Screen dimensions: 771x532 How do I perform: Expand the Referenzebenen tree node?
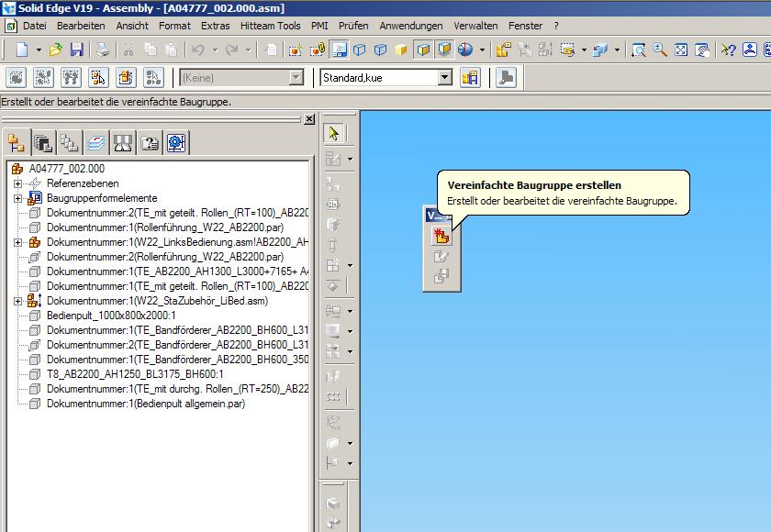tap(17, 183)
